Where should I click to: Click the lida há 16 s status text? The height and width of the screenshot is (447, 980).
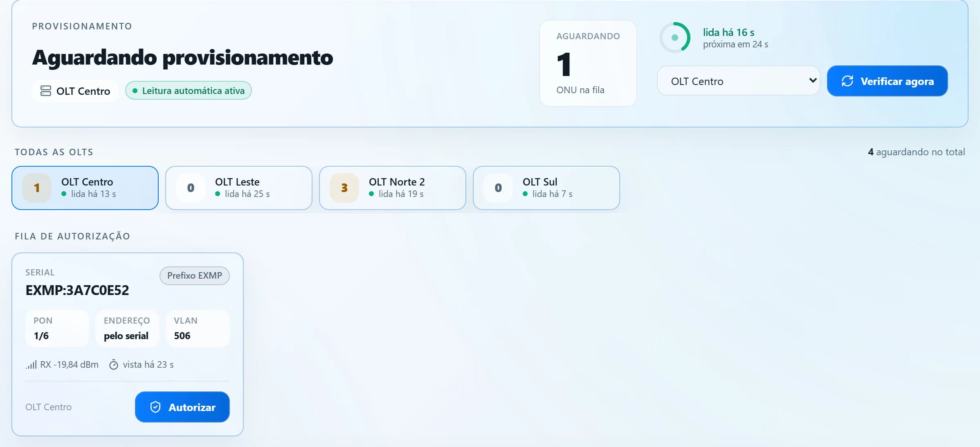coord(728,32)
